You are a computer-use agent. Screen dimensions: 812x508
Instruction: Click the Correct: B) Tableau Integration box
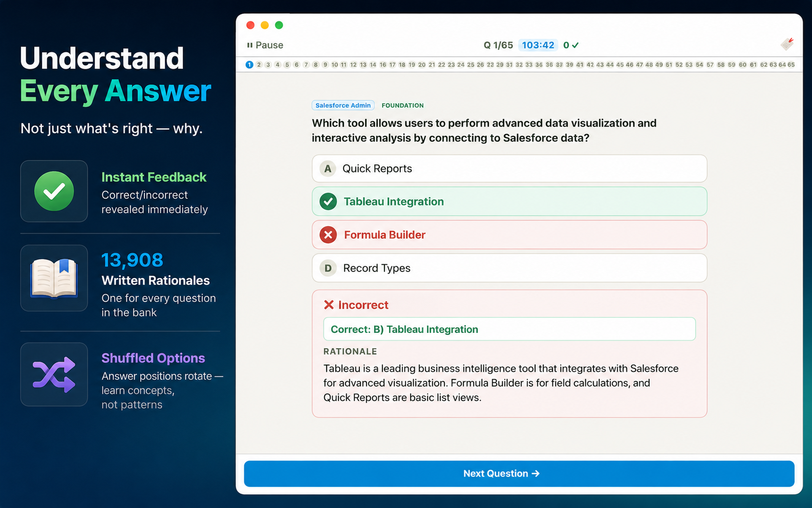click(x=509, y=329)
